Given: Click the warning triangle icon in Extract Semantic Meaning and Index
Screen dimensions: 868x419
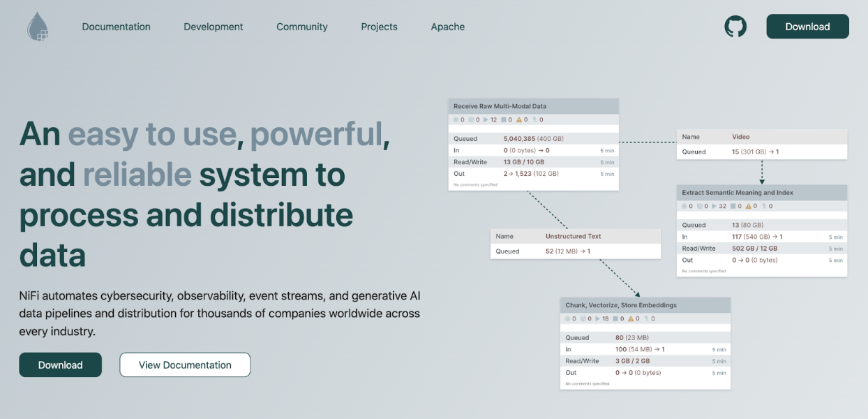Looking at the screenshot, I should tap(747, 206).
